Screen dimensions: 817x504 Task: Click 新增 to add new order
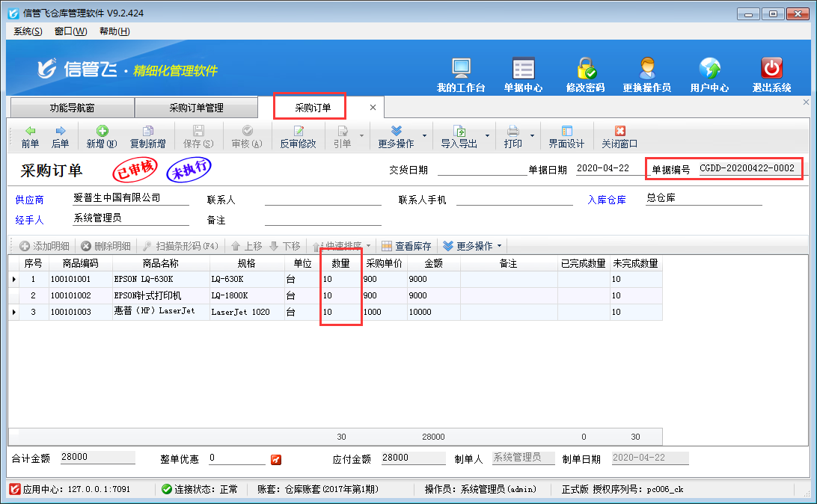click(x=101, y=137)
